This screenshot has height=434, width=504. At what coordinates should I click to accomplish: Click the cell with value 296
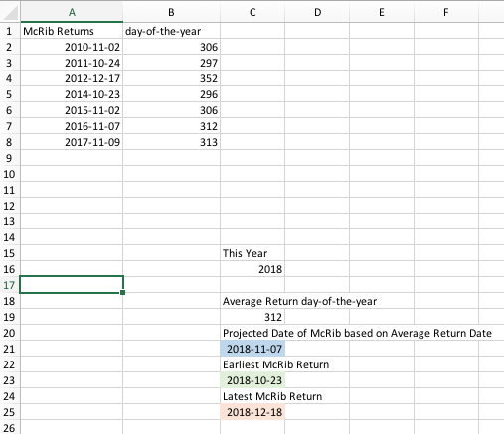click(x=171, y=94)
